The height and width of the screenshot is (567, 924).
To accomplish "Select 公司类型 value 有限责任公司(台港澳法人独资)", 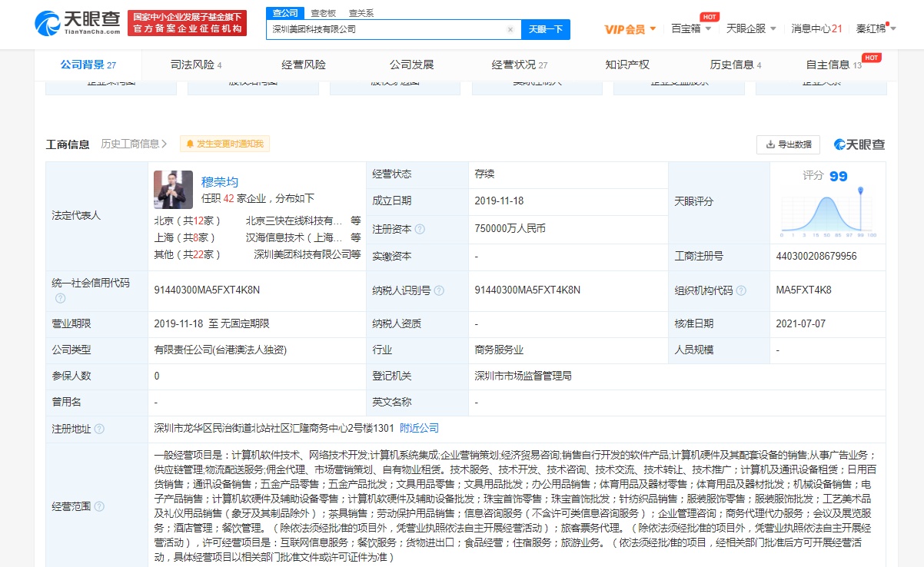I will click(220, 350).
